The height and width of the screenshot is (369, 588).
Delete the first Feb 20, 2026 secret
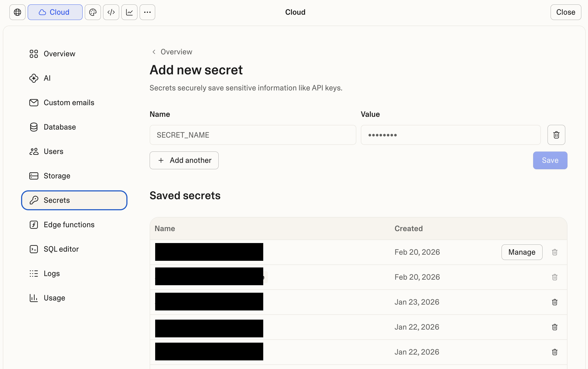[x=554, y=252]
